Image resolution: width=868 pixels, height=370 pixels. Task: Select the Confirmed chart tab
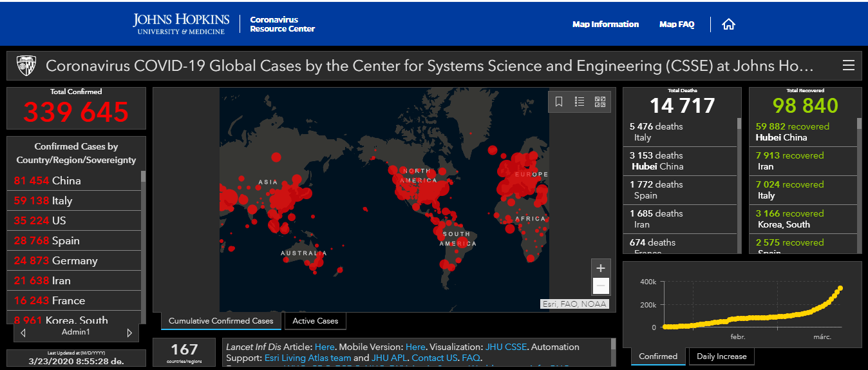(658, 356)
